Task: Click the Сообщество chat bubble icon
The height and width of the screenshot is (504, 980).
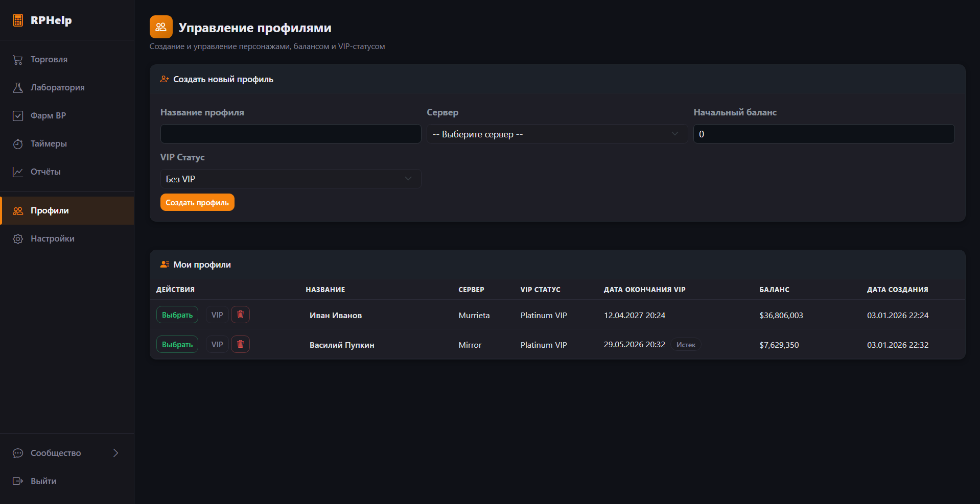Action: 18,453
